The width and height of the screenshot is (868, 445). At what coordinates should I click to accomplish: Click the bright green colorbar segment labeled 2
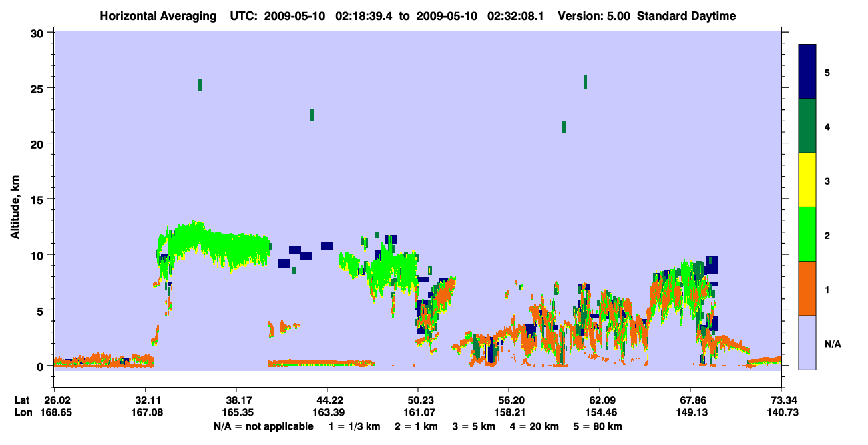[807, 234]
